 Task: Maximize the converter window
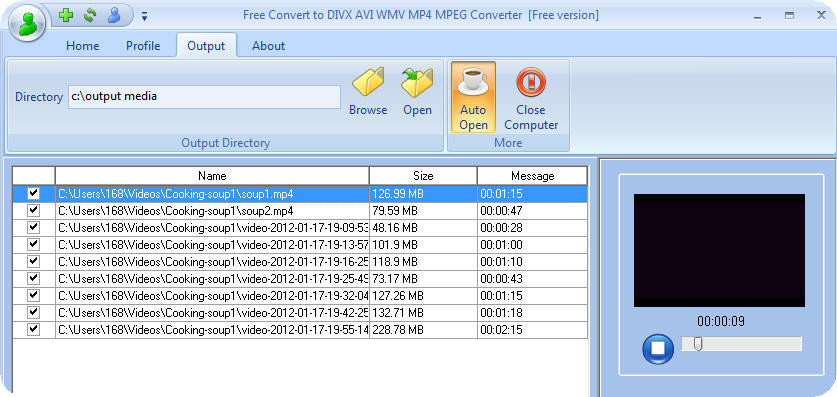pyautogui.click(x=789, y=16)
